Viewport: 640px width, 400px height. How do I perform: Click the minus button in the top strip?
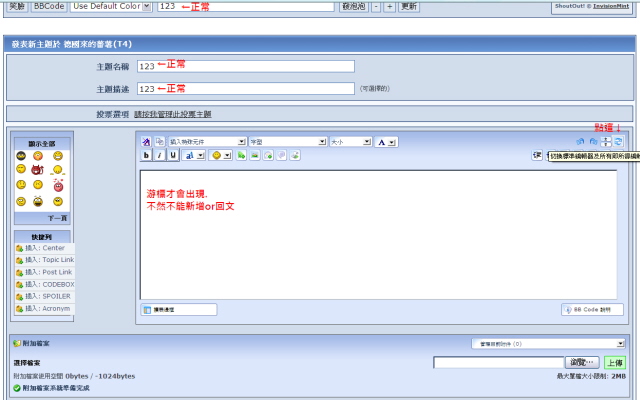[376, 6]
